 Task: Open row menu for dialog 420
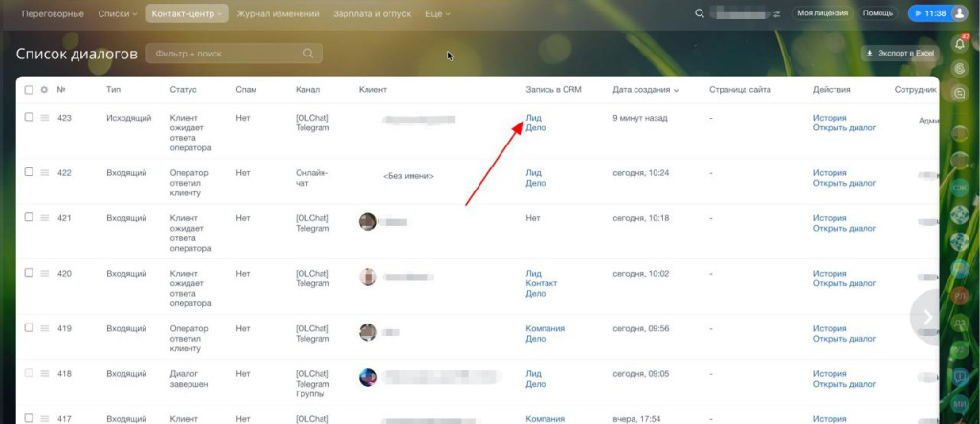tap(44, 274)
